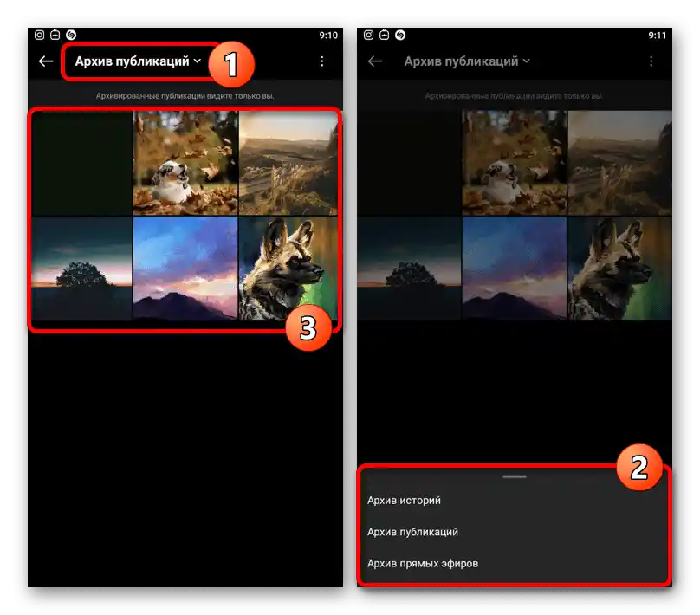Select Архив историй in bottom sheet

pyautogui.click(x=404, y=501)
